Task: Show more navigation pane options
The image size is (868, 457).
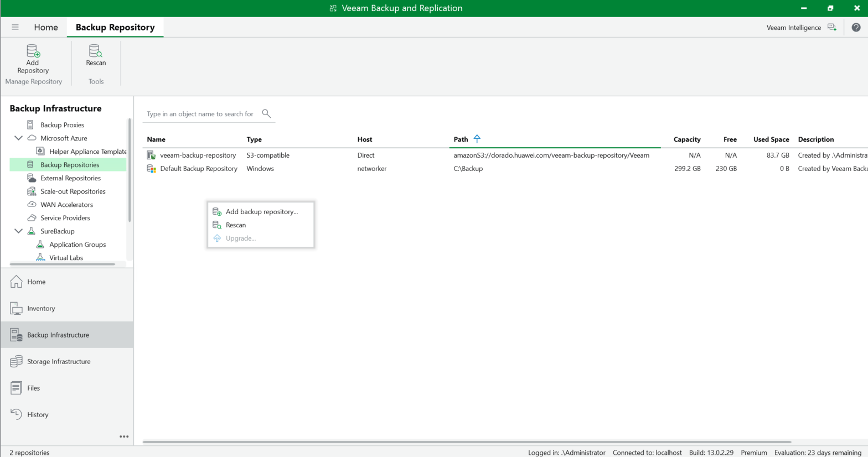Action: (x=124, y=437)
